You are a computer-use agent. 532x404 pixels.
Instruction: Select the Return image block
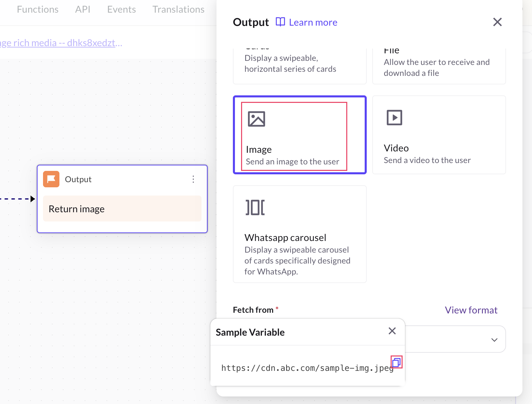point(122,209)
